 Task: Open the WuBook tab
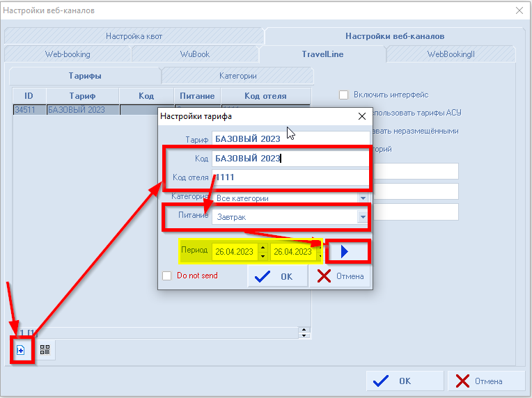pyautogui.click(x=195, y=54)
